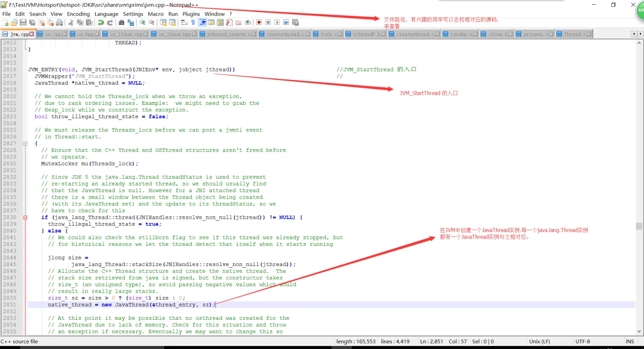Open Find with the binoculars icon
This screenshot has height=349, width=644.
coord(121,22)
